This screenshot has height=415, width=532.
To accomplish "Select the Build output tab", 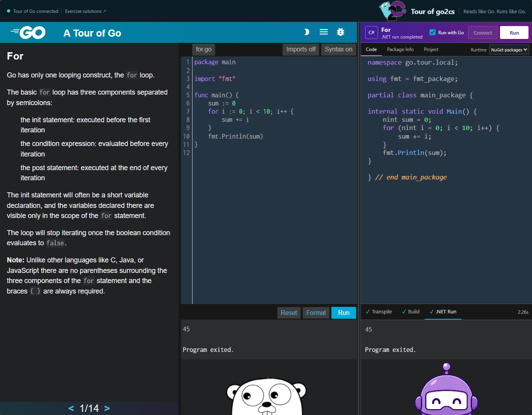I will pos(411,312).
